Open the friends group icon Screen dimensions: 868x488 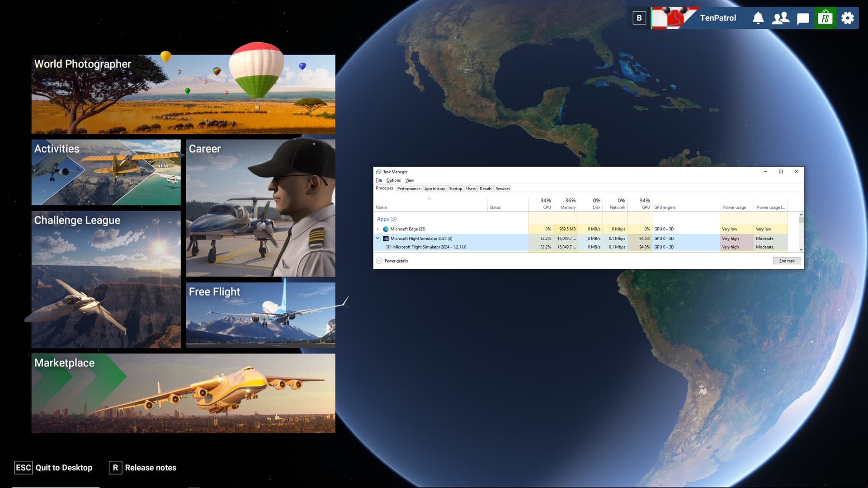click(x=780, y=18)
